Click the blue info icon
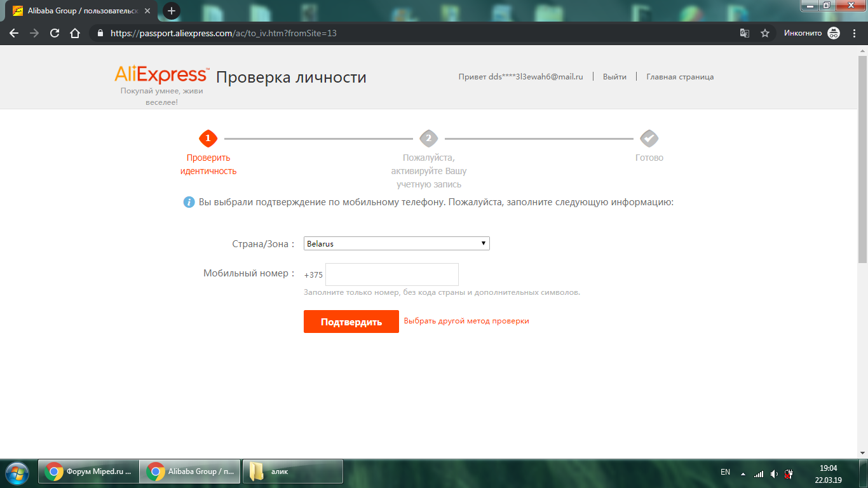 (x=189, y=203)
